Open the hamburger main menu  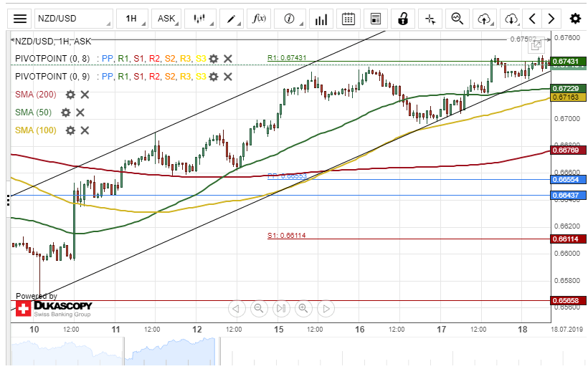[21, 19]
